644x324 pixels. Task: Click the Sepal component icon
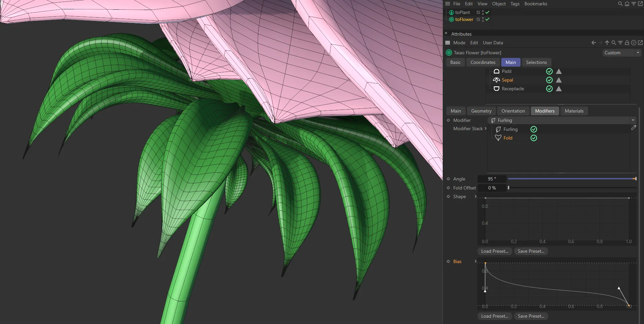pos(497,80)
